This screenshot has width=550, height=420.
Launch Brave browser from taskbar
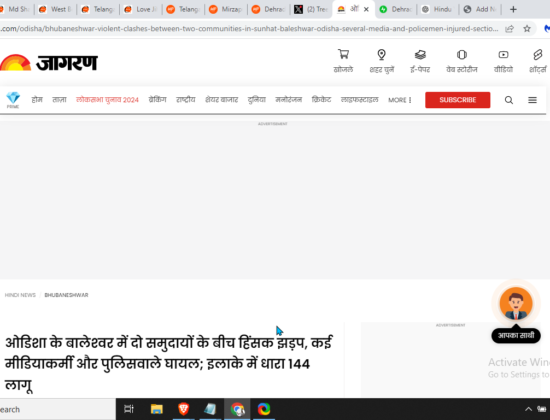(183, 409)
